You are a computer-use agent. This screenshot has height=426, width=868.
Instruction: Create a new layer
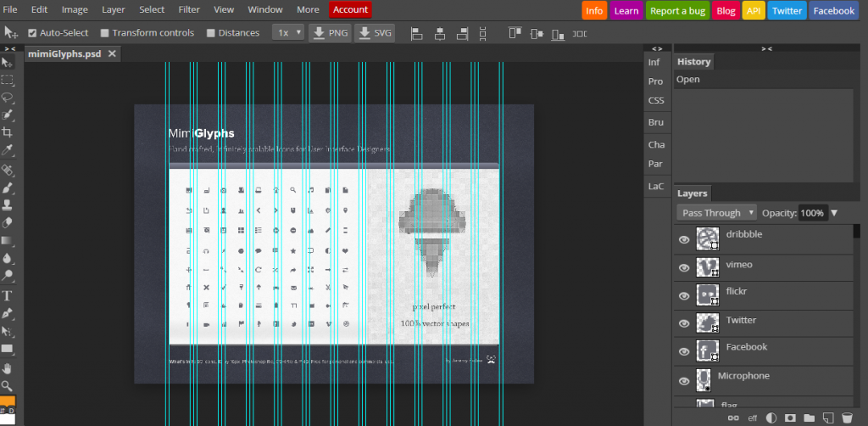tap(828, 418)
